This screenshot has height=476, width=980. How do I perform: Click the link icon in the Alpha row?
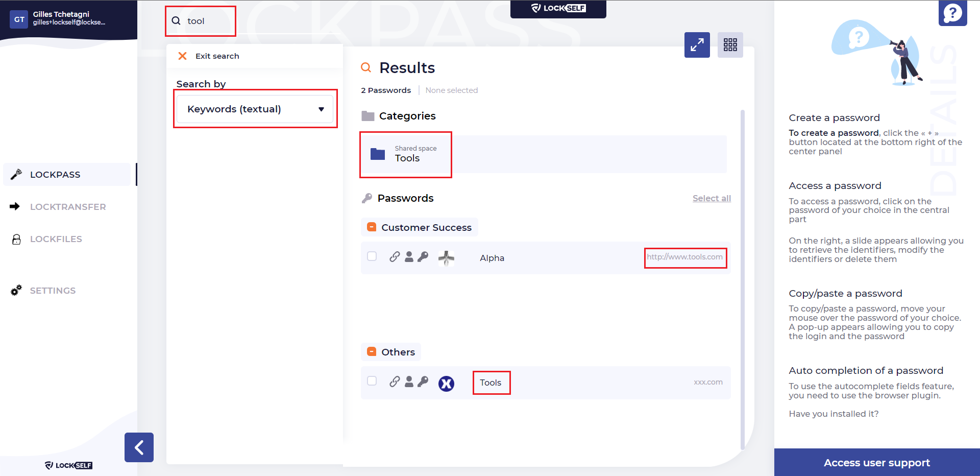(395, 256)
